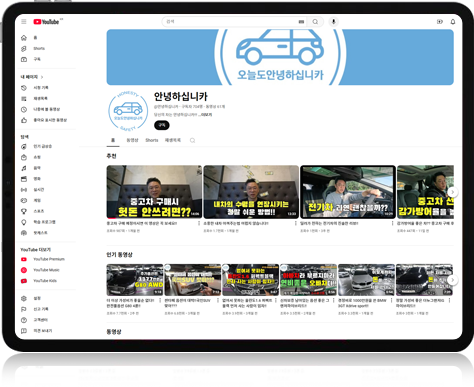The width and height of the screenshot is (474, 387).
Task: Activate voice search microphone icon
Action: coord(333,22)
